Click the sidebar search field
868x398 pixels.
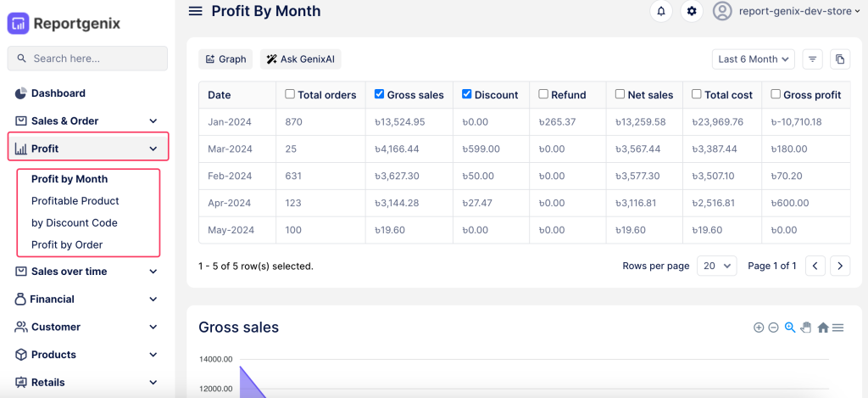(87, 59)
